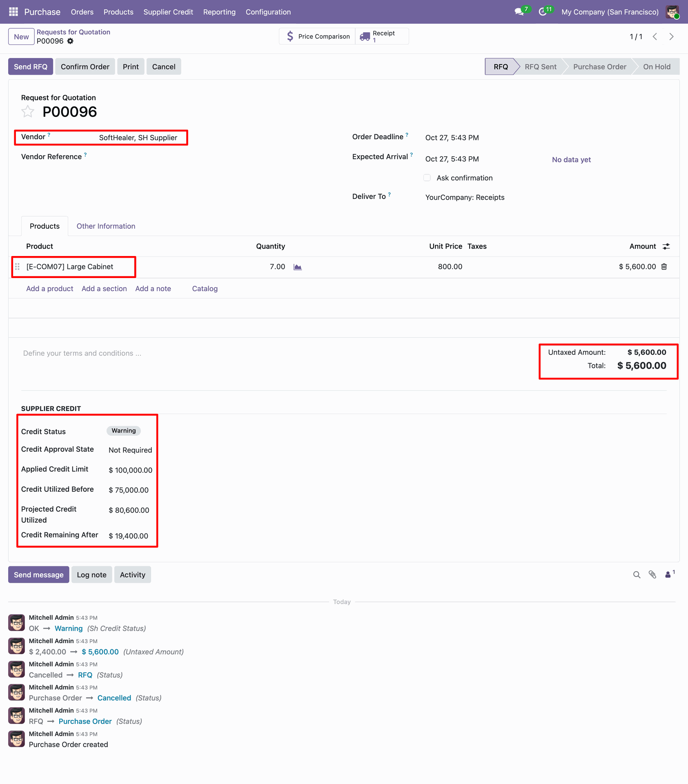Open the apps grid menu icon
Image resolution: width=688 pixels, height=784 pixels.
[x=13, y=12]
